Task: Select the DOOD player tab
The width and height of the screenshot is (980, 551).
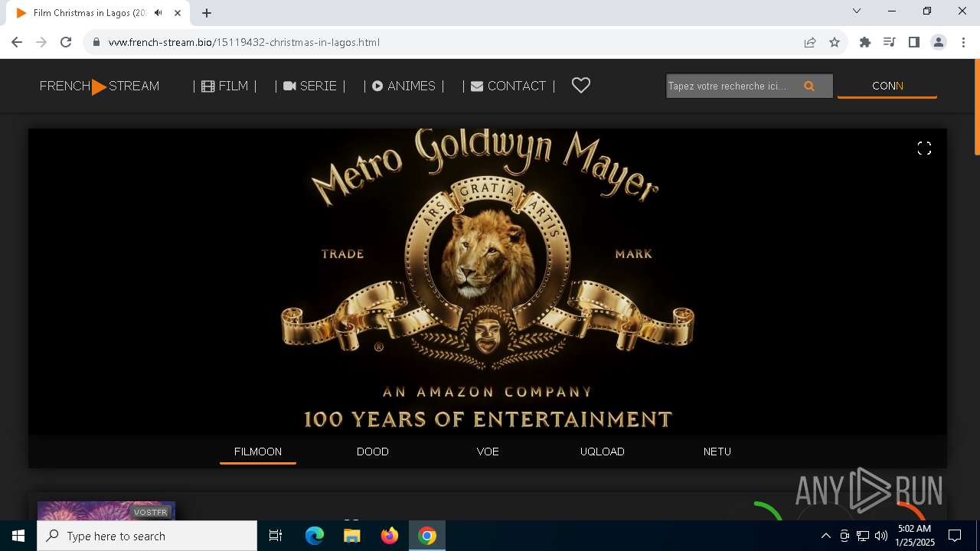Action: click(373, 452)
